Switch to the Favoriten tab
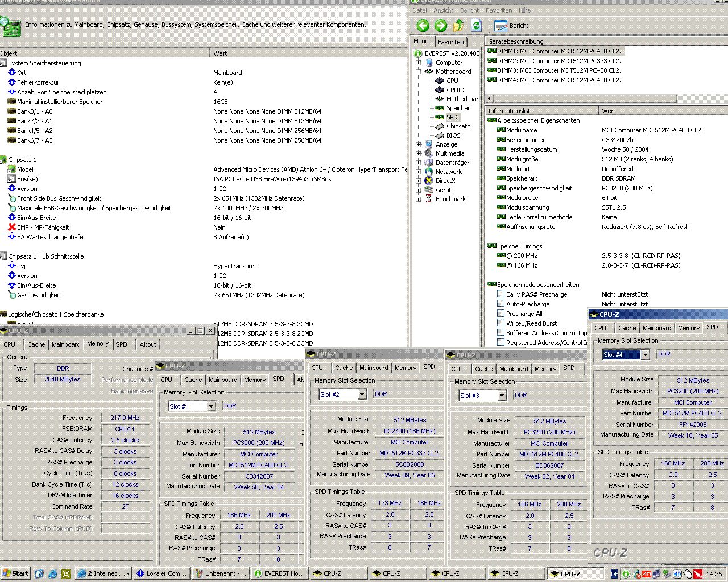Viewport: 728px width, 582px height. pos(450,42)
